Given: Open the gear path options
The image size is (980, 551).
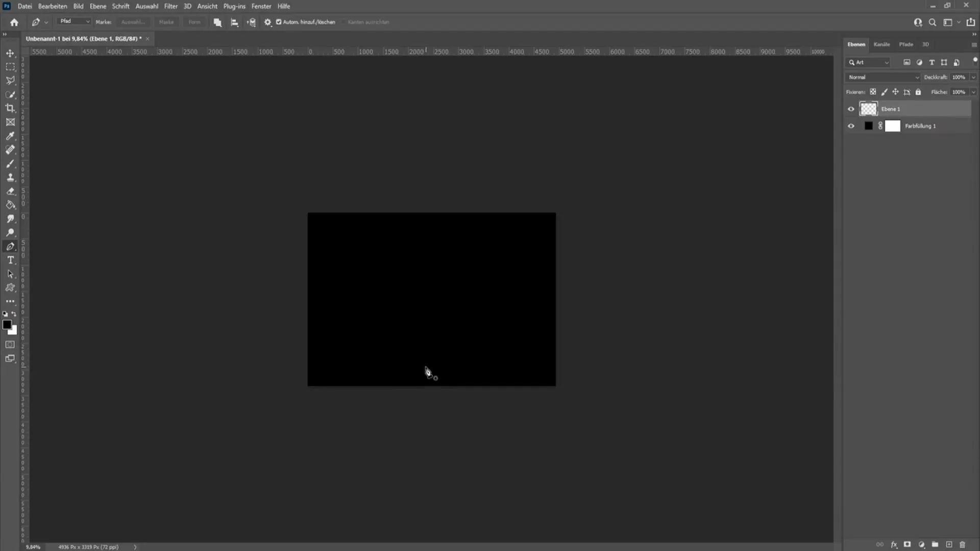Looking at the screenshot, I should (x=267, y=22).
